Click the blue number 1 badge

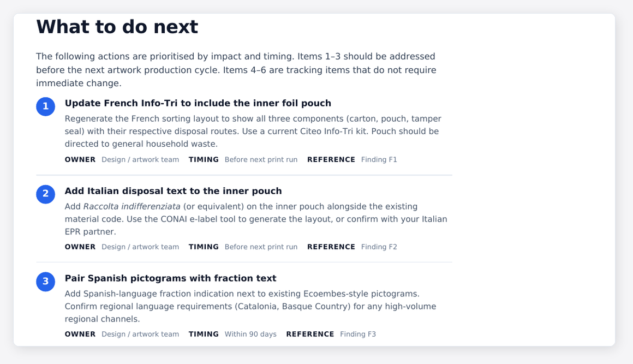[x=46, y=106]
